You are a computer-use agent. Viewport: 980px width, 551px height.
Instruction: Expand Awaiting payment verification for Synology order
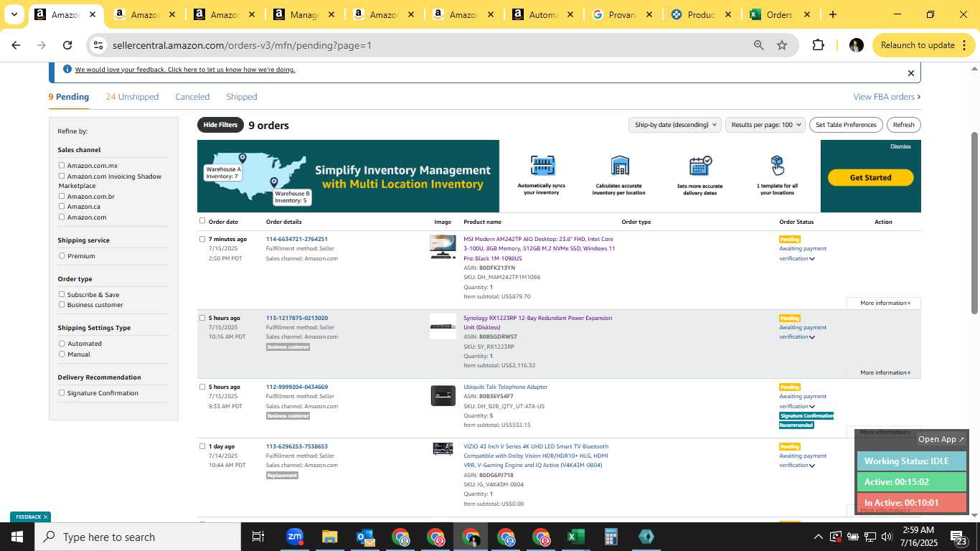click(x=812, y=337)
